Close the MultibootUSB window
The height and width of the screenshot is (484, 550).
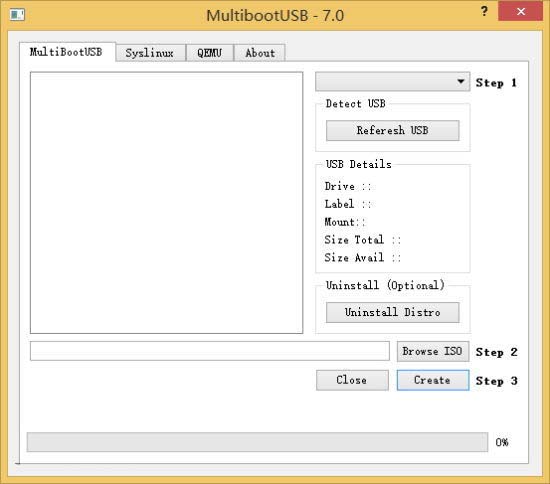pyautogui.click(x=521, y=12)
